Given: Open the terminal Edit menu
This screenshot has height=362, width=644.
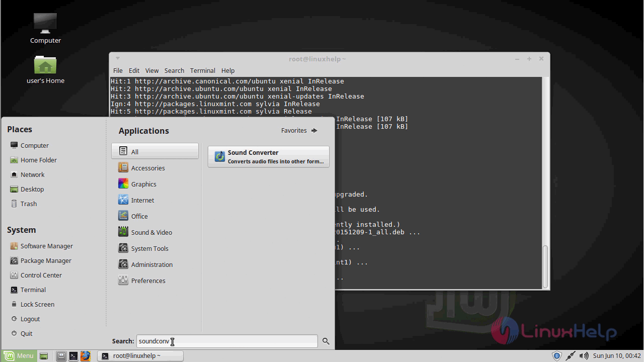Looking at the screenshot, I should click(x=134, y=70).
